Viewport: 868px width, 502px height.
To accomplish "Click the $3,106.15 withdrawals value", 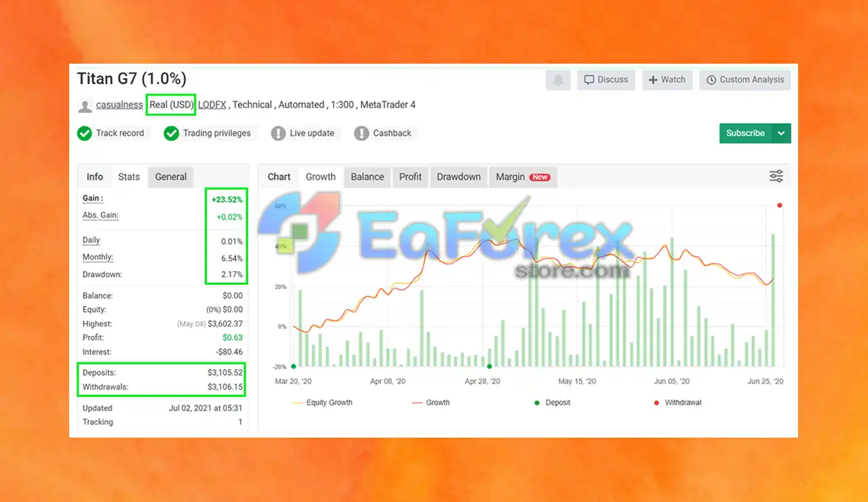I will 225,387.
